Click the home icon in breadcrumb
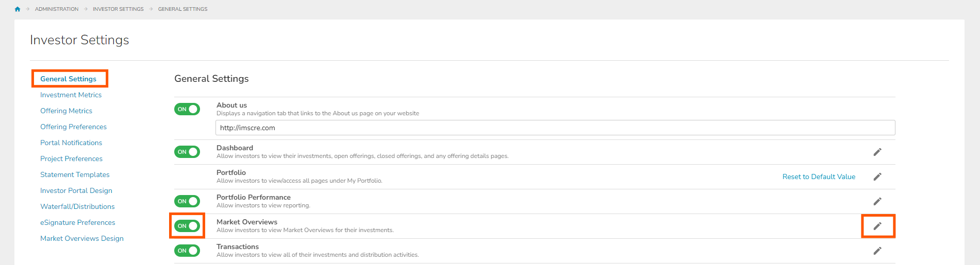This screenshot has height=265, width=980. pos(18,9)
